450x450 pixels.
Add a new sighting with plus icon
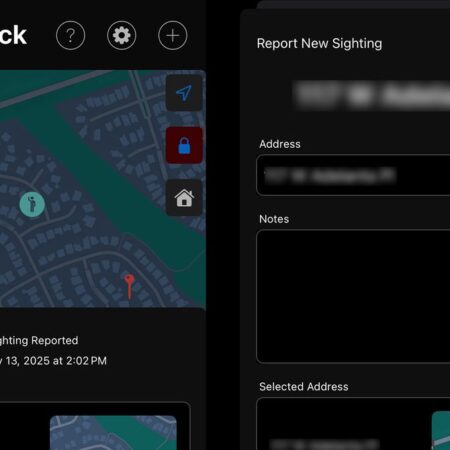173,35
